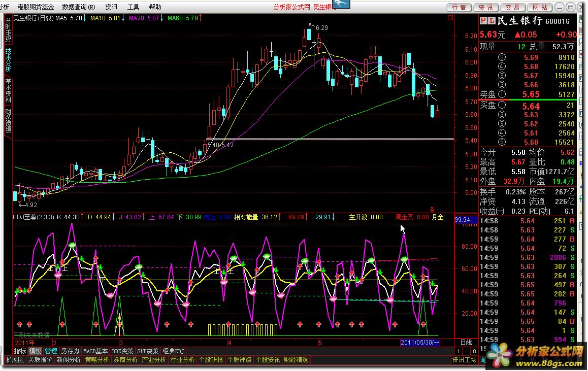Zoom out with the - chart button

[466, 351]
